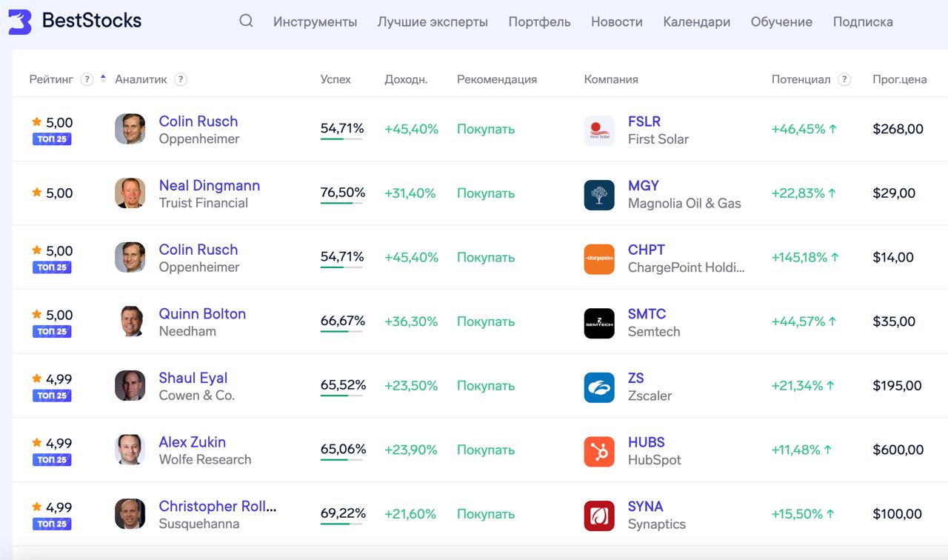Sort table by Рейтинг arrow
Viewport: 948px width, 560px height.
coord(103,78)
